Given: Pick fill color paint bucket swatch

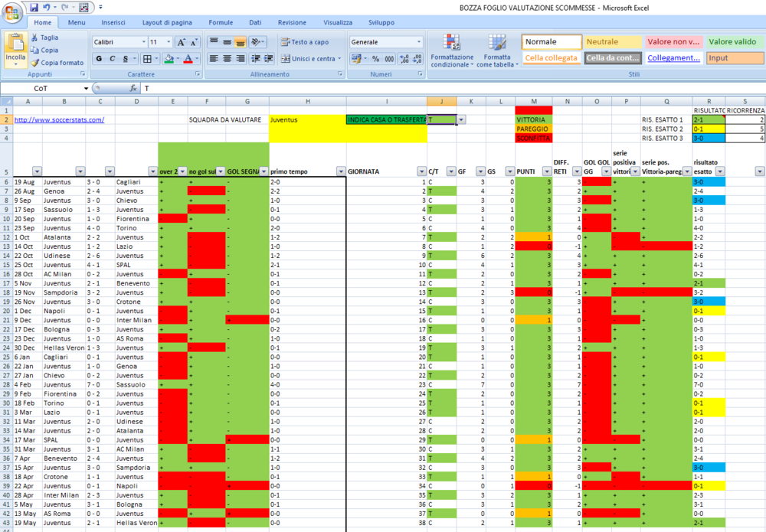Looking at the screenshot, I should click(x=169, y=59).
